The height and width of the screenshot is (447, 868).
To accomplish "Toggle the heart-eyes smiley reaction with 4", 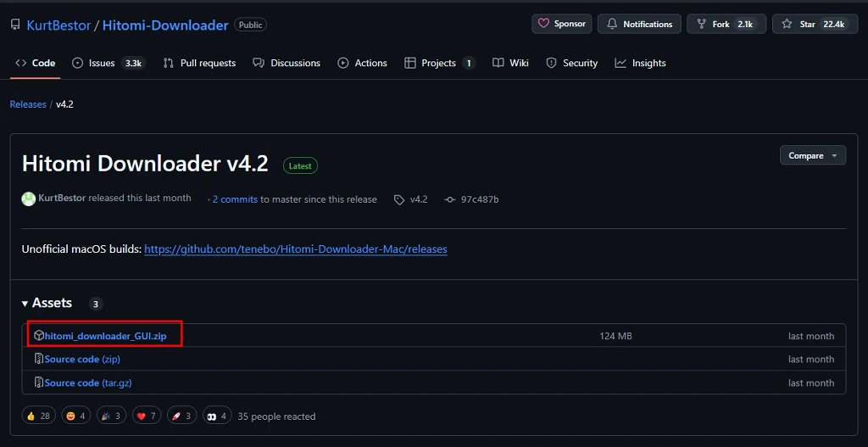I will pos(75,416).
